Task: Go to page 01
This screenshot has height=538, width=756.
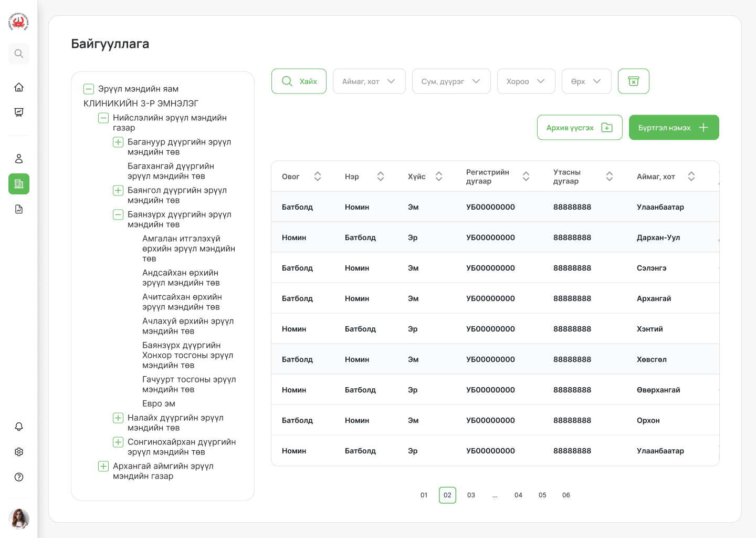Action: [x=424, y=495]
